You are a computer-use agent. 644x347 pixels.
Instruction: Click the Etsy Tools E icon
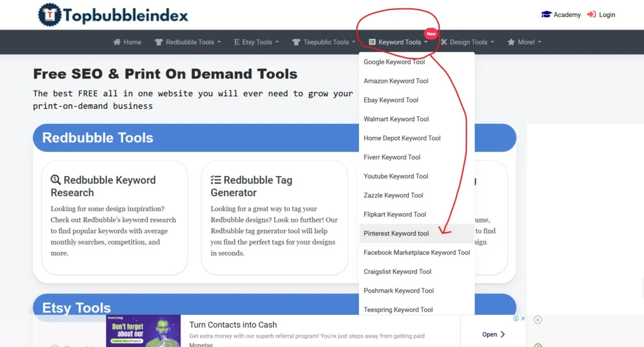(x=236, y=42)
